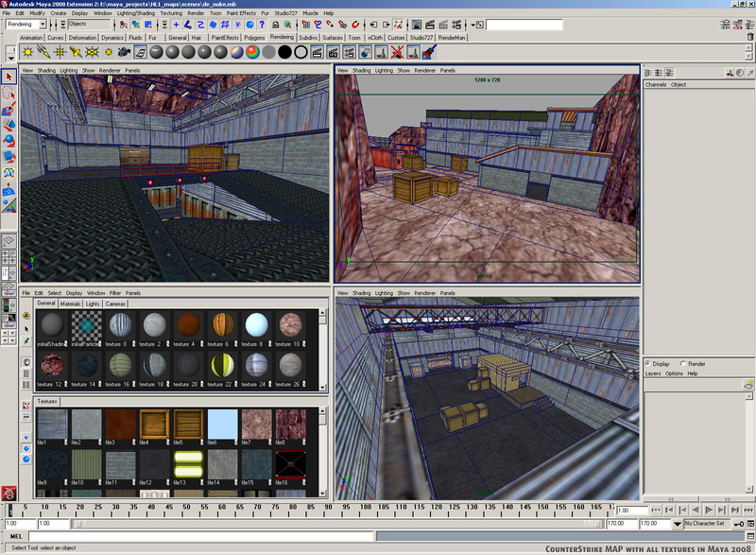
Task: Click the large blue sphere swatch-size icon
Action: (26, 460)
